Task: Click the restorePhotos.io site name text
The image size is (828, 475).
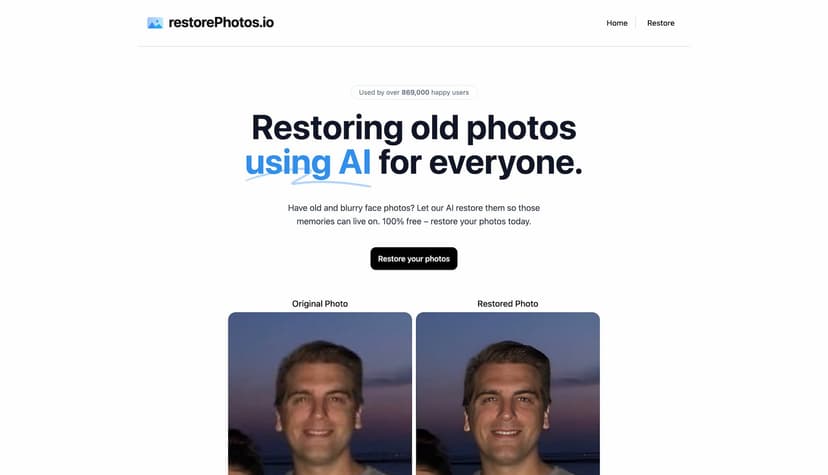Action: (x=221, y=23)
